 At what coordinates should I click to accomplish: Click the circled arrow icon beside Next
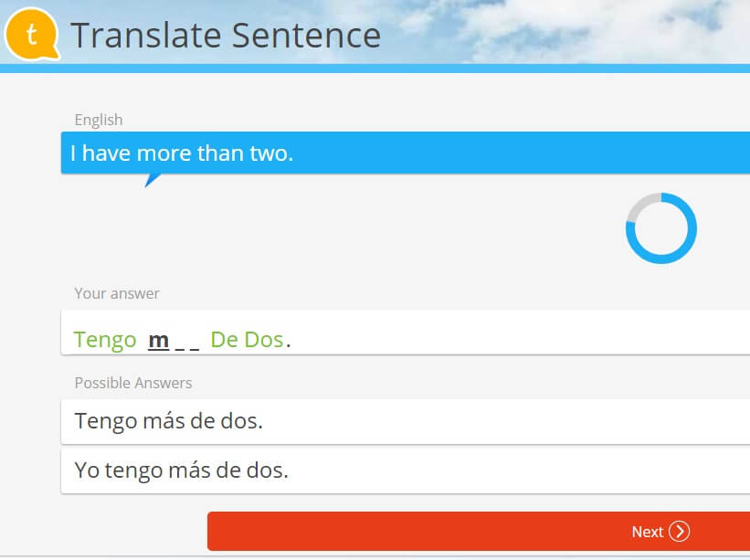point(680,532)
